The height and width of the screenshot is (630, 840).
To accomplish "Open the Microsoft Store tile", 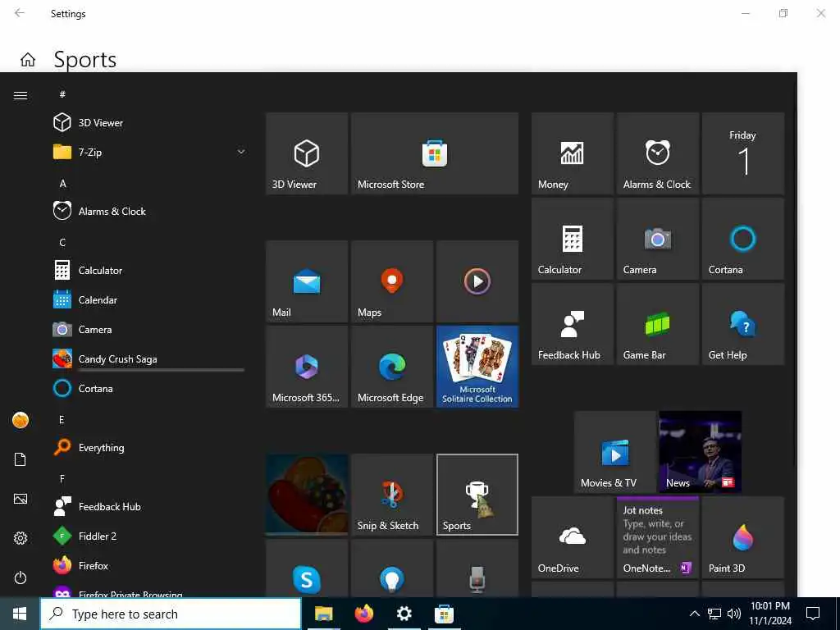I will coord(435,153).
